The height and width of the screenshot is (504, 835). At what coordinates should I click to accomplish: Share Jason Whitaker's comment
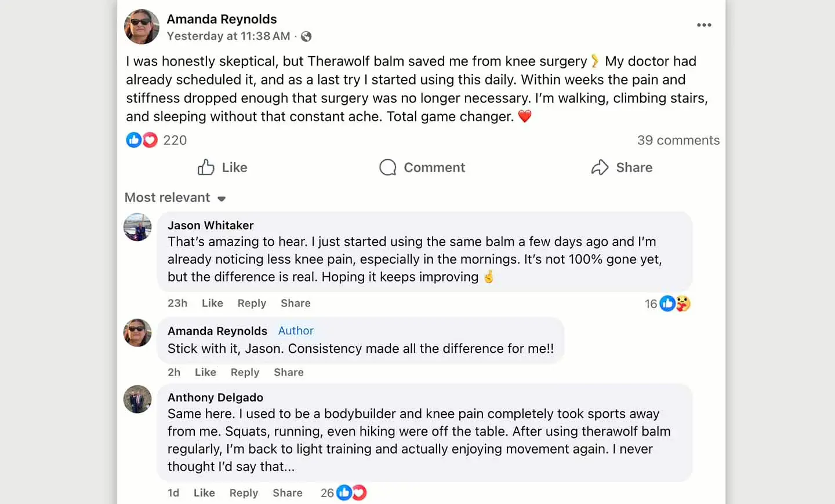coord(296,303)
